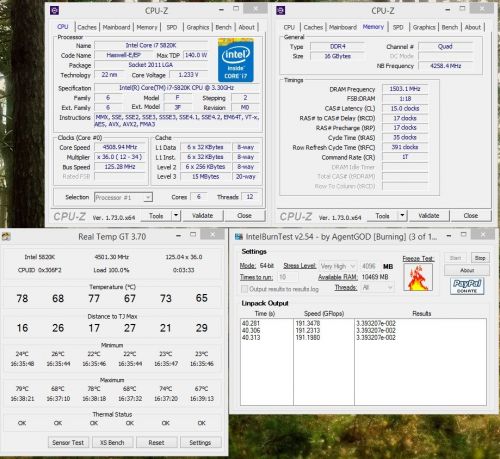The height and width of the screenshot is (459, 500).
Task: Click the Times to run input field
Action: coord(288,277)
